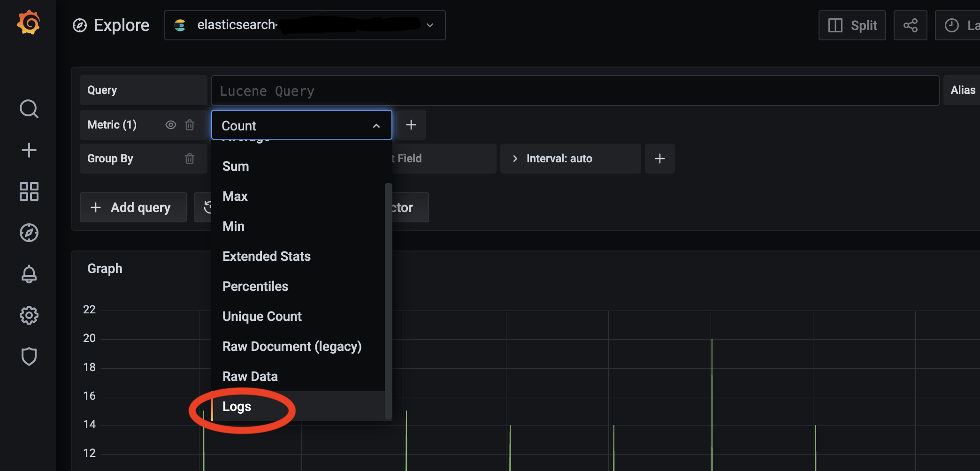Image resolution: width=980 pixels, height=471 pixels.
Task: Open the Alerting bell icon
Action: (29, 274)
